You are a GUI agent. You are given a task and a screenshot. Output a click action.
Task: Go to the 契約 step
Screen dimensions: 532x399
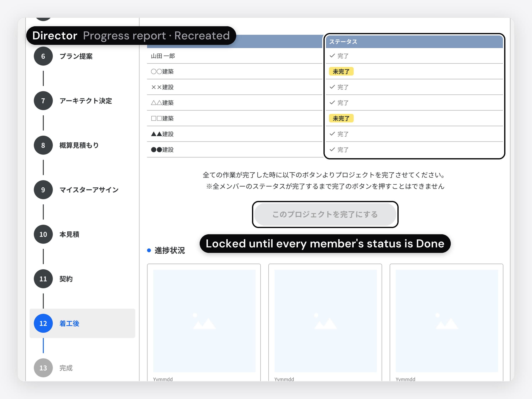[x=66, y=279]
